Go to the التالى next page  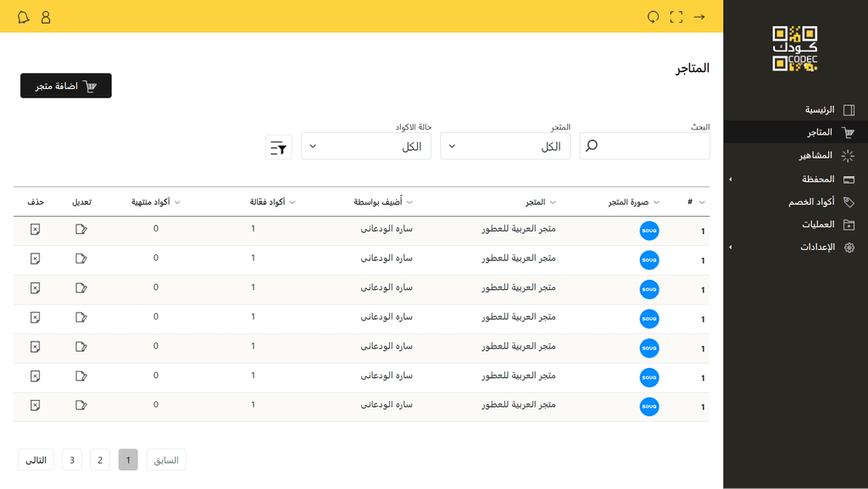point(36,459)
